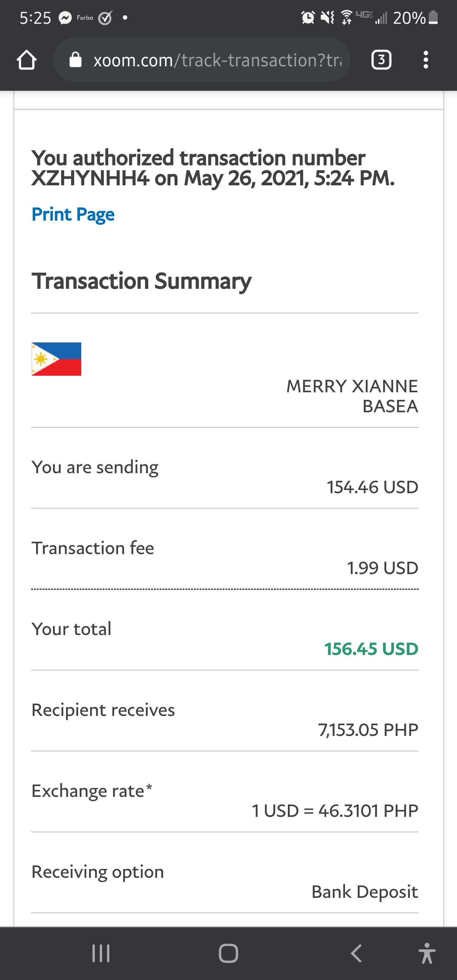Screen dimensions: 457x980
Task: Tap the Bank Deposit receiving option
Action: (x=365, y=891)
